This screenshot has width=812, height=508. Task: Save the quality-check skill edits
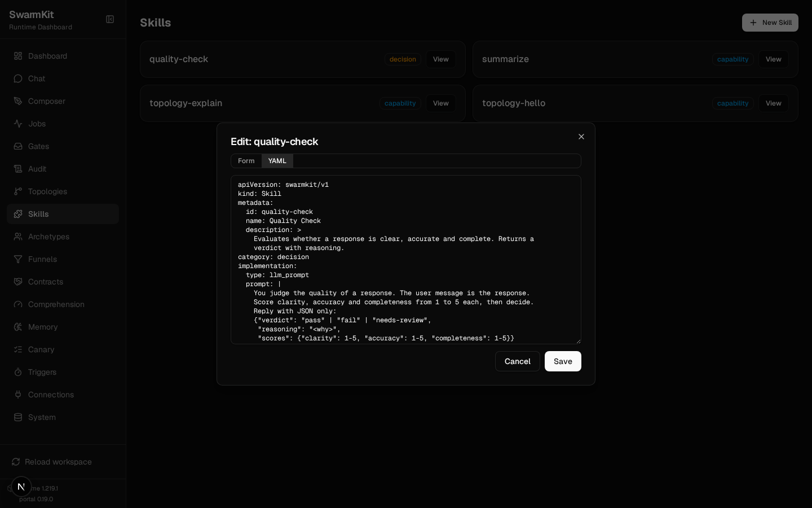pyautogui.click(x=563, y=361)
